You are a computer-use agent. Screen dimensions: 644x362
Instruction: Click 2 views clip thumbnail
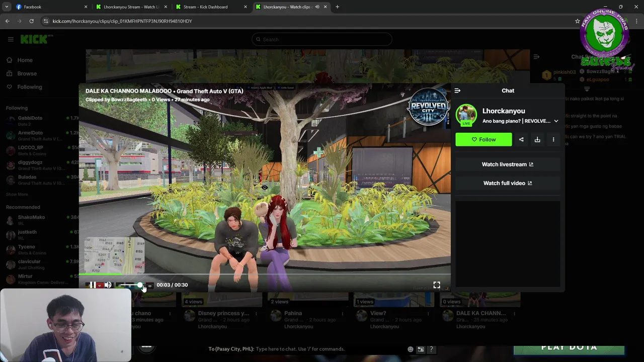coord(308,300)
